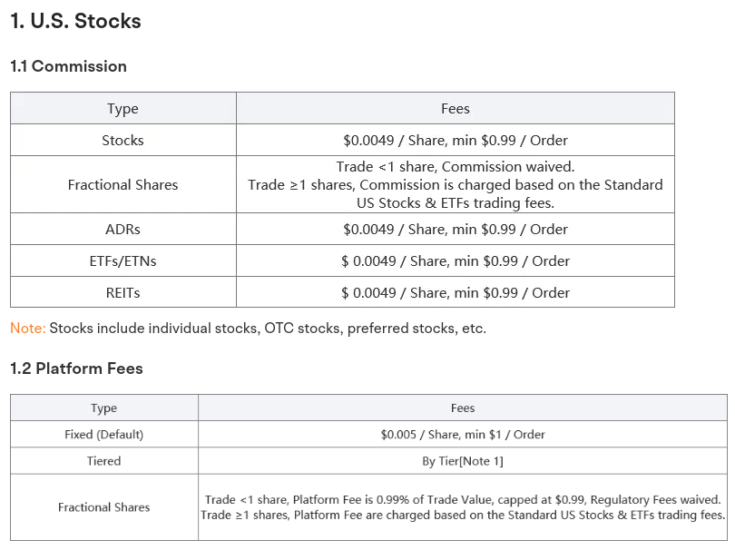Click the "Tiered" platform fee type
This screenshot has width=735, height=560.
pos(103,461)
